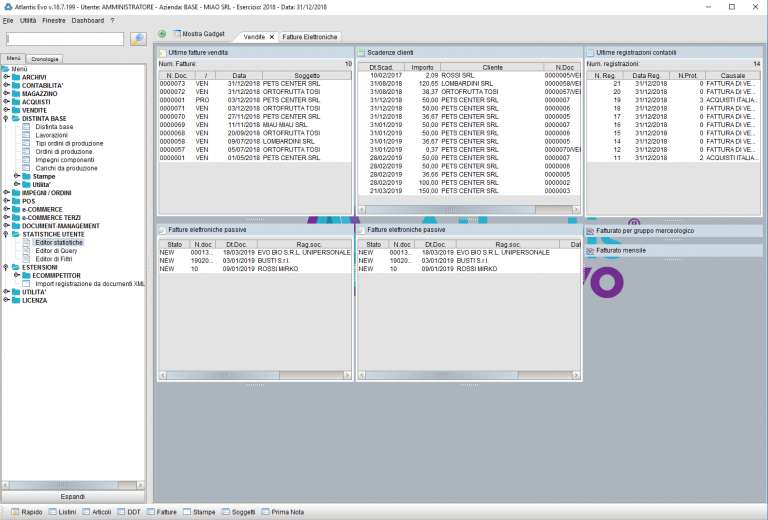Click the DDT icon in bottom bar
768x520 pixels.
click(x=121, y=512)
